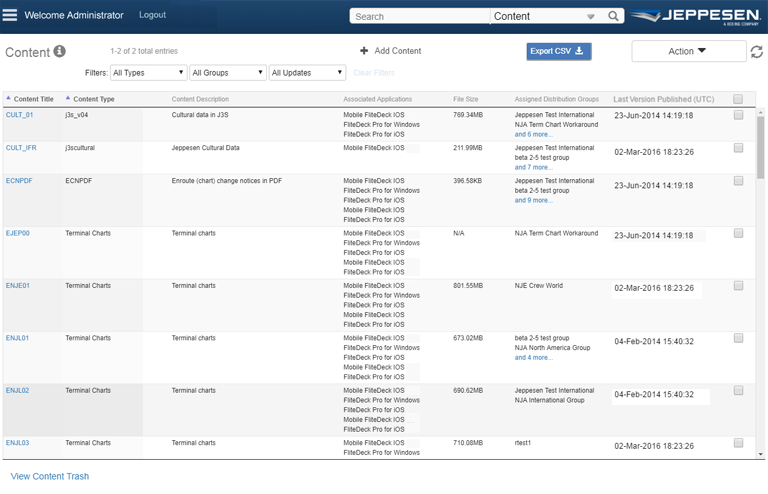Click the 'Welcome Administrator' text
768x494 pixels.
tap(74, 15)
